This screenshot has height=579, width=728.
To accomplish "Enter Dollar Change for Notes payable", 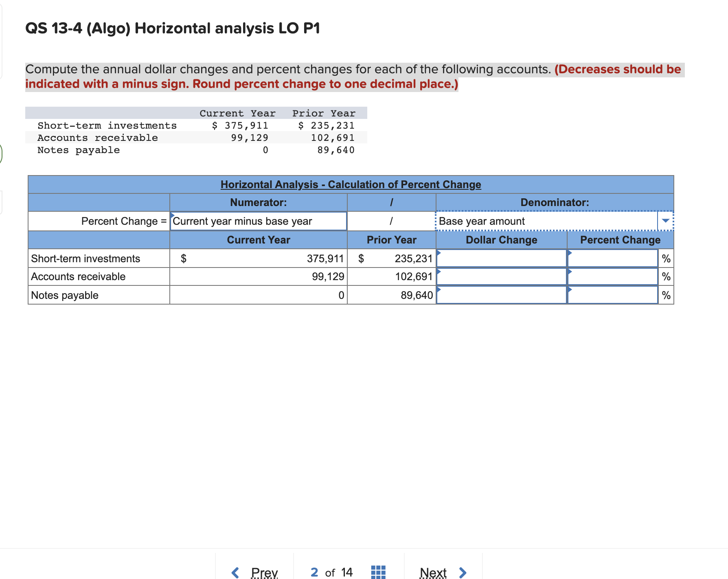I will 501,295.
